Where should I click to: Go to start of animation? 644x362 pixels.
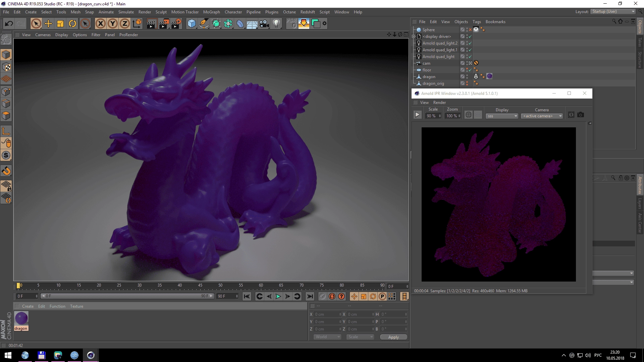(247, 296)
